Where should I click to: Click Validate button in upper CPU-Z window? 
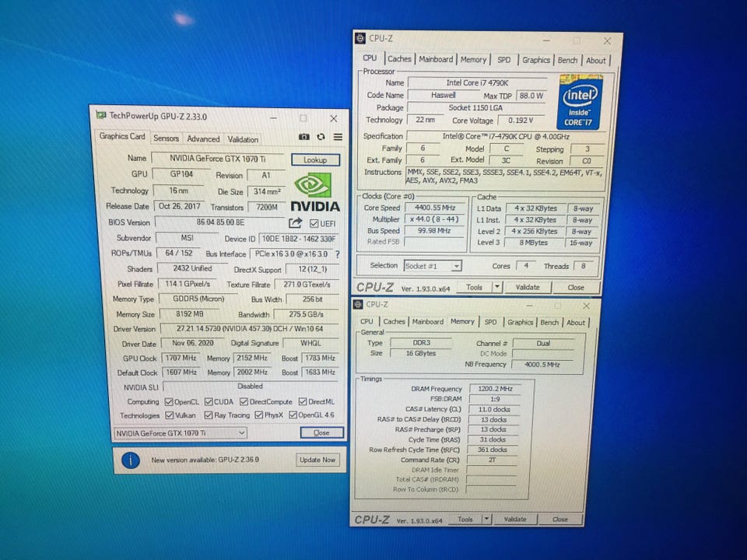coord(528,287)
